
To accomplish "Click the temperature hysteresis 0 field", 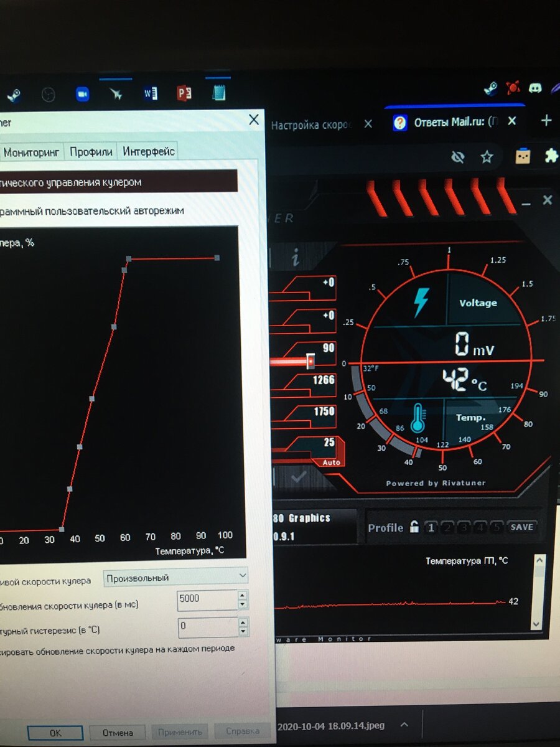I will click(x=207, y=627).
